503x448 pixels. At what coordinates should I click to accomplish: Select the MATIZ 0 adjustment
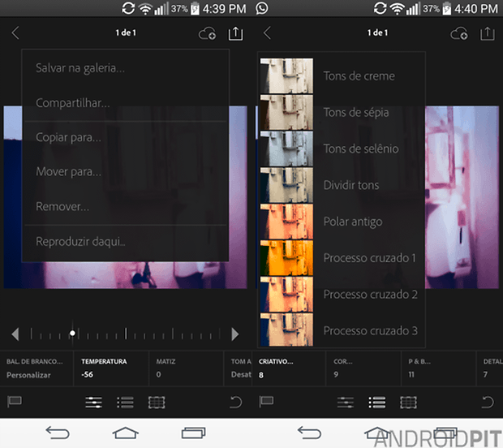[x=186, y=368]
